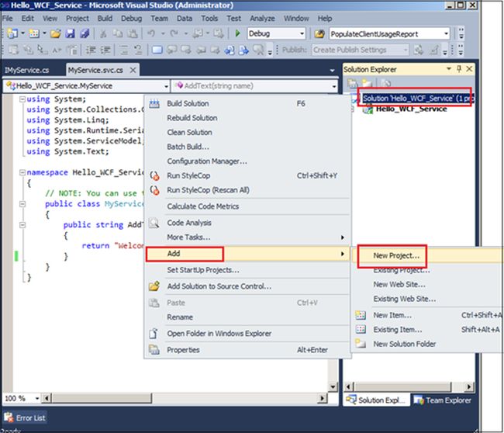Click the Solution Explorer horizontal scrollbar
The image size is (504, 433).
[409, 386]
